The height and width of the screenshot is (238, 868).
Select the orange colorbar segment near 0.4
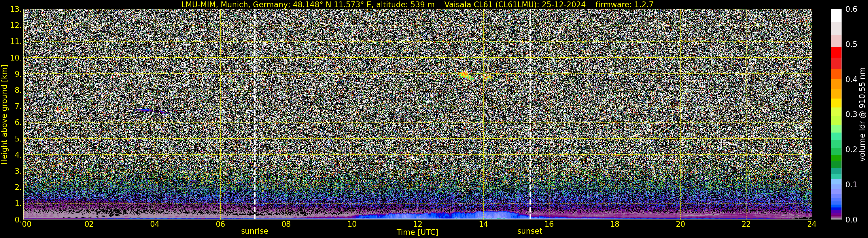click(836, 84)
